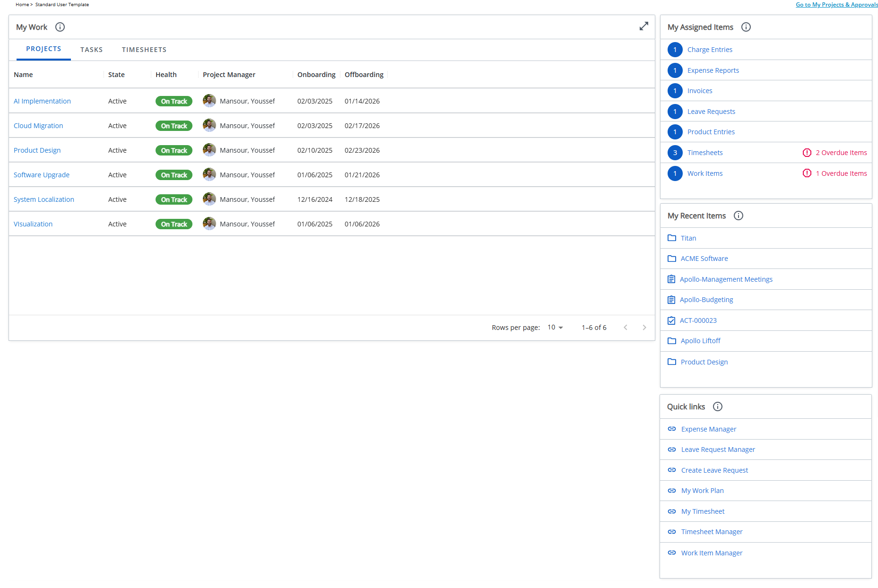Click the overdue alert icon beside Work Items
This screenshot has width=878, height=588.
click(807, 173)
